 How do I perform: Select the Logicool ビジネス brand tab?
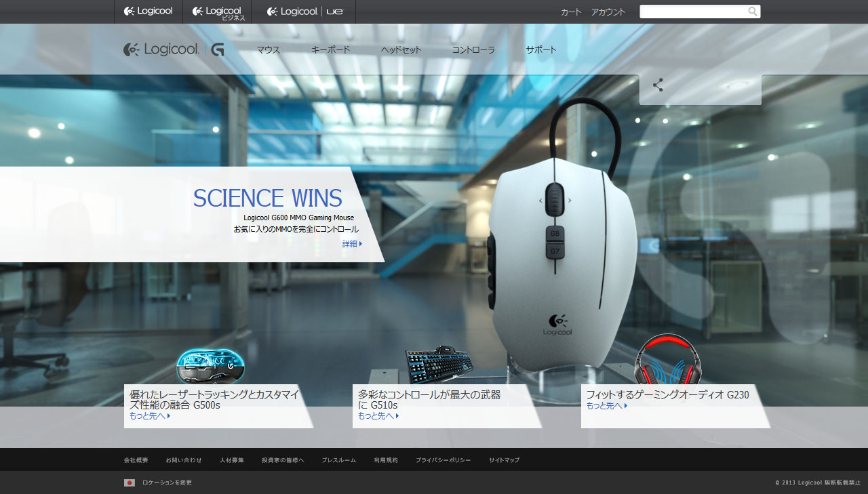(217, 12)
